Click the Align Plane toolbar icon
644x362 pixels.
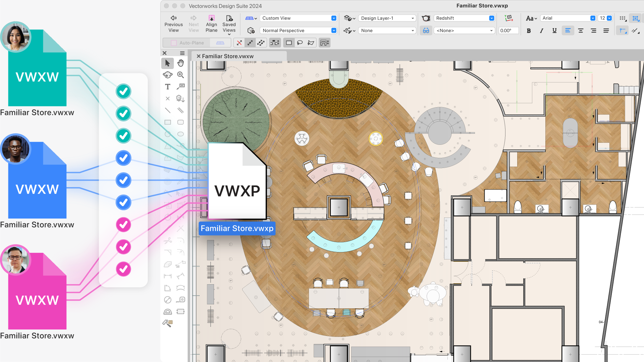point(211,23)
